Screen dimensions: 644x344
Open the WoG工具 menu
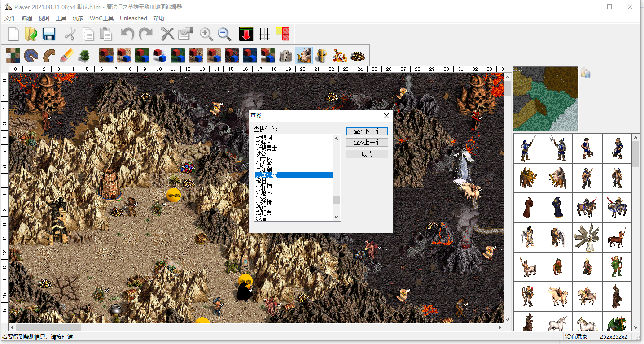tap(101, 18)
